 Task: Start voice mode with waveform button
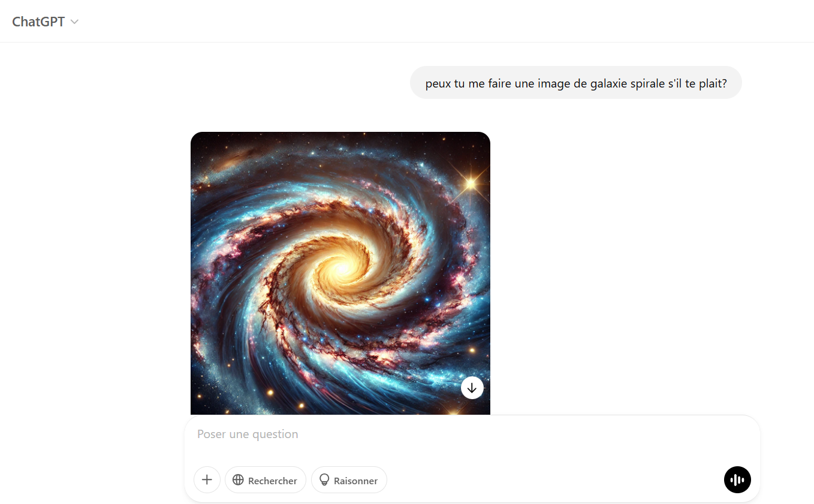[x=737, y=480]
